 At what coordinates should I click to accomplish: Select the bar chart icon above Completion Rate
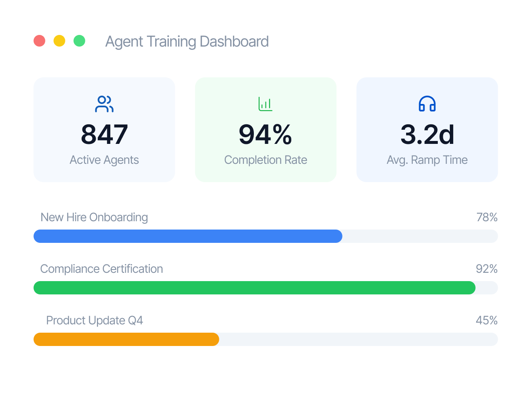pos(265,104)
